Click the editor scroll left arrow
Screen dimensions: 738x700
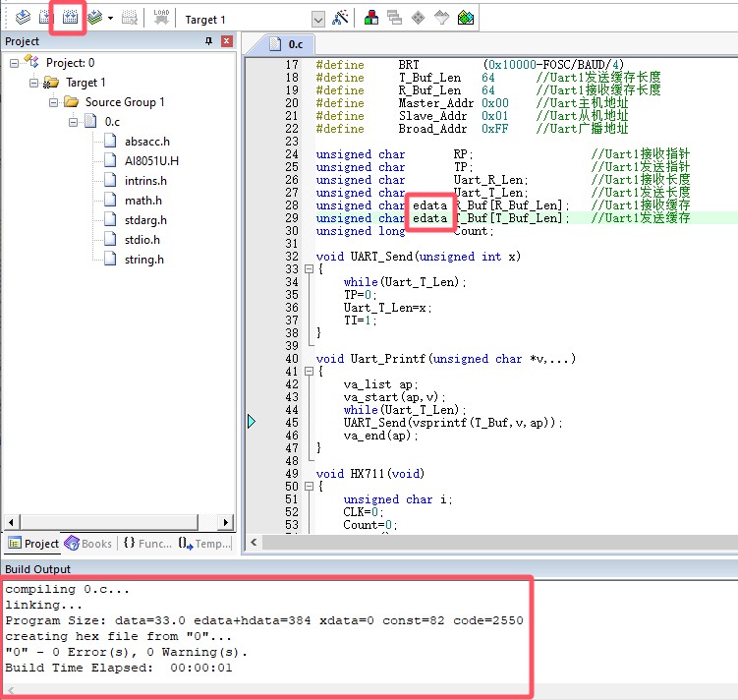pos(254,542)
